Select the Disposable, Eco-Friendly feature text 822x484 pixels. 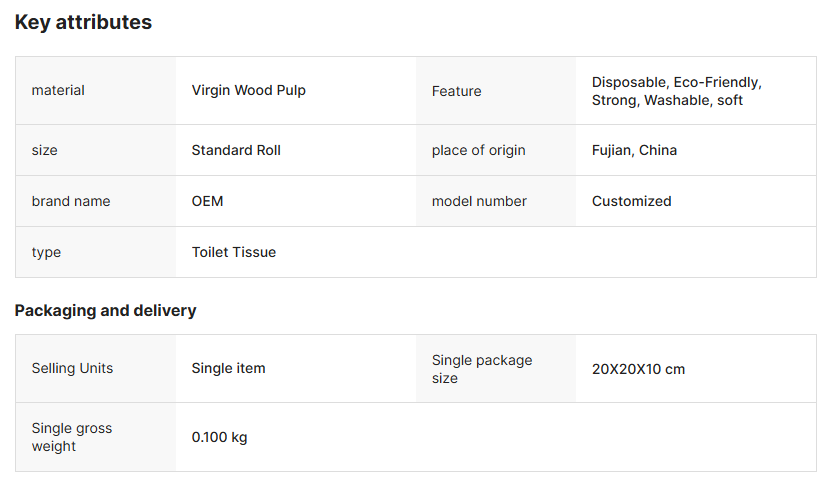pyautogui.click(x=676, y=82)
